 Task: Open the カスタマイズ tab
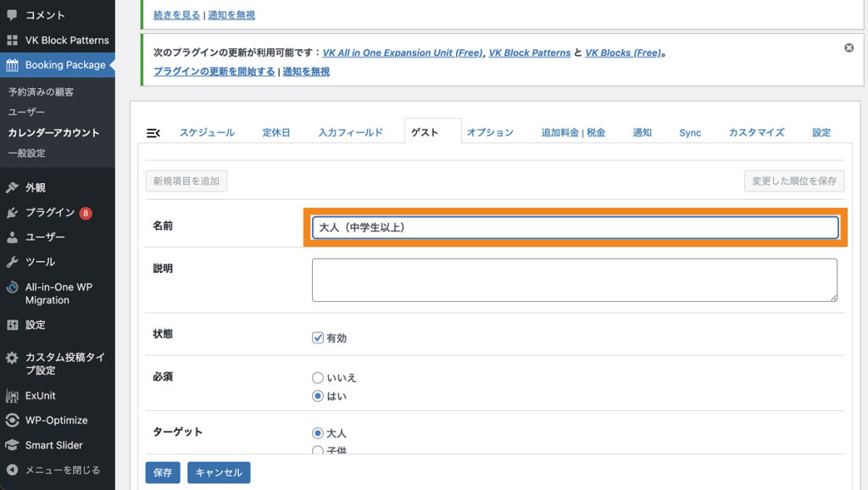(756, 132)
